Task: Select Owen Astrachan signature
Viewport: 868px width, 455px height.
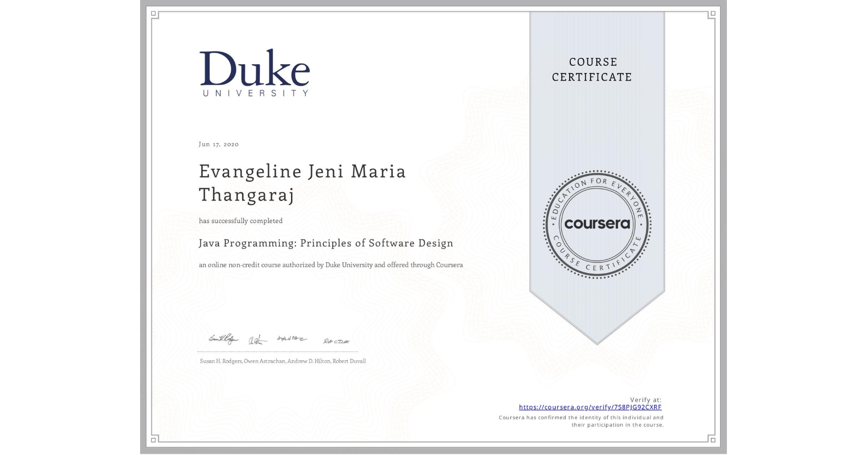Action: point(257,339)
